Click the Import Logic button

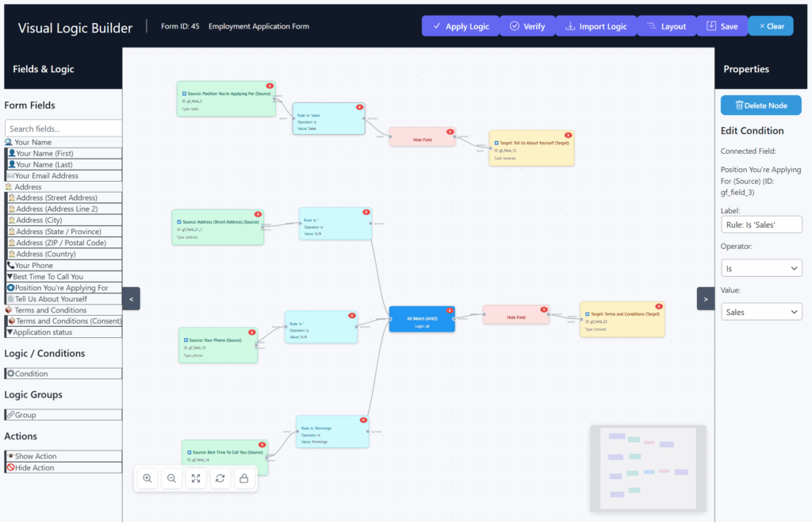[x=596, y=26]
